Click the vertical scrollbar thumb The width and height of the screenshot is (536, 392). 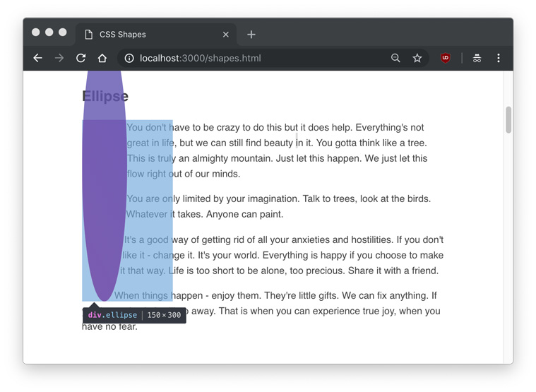tap(508, 119)
